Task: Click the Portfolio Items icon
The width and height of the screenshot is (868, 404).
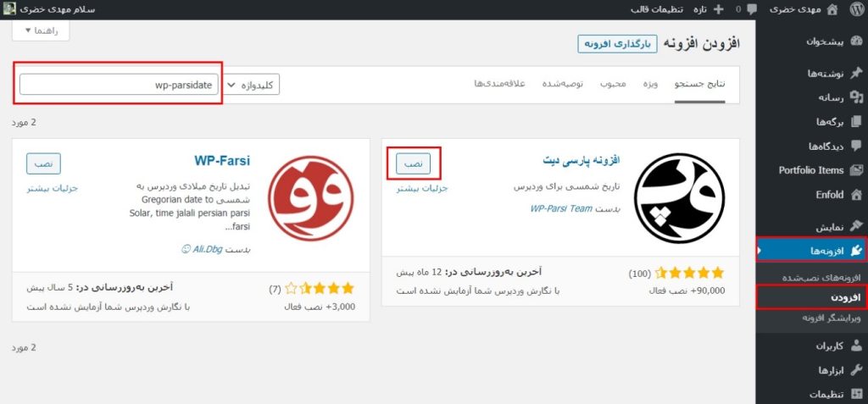Action: [x=856, y=170]
